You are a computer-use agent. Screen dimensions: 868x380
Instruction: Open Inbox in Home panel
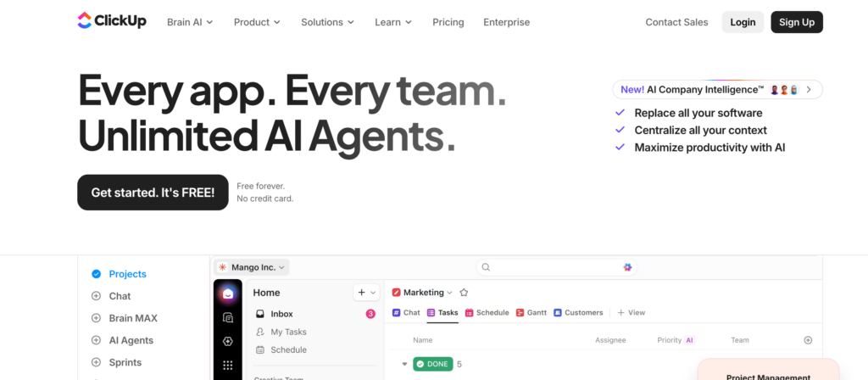tap(281, 314)
